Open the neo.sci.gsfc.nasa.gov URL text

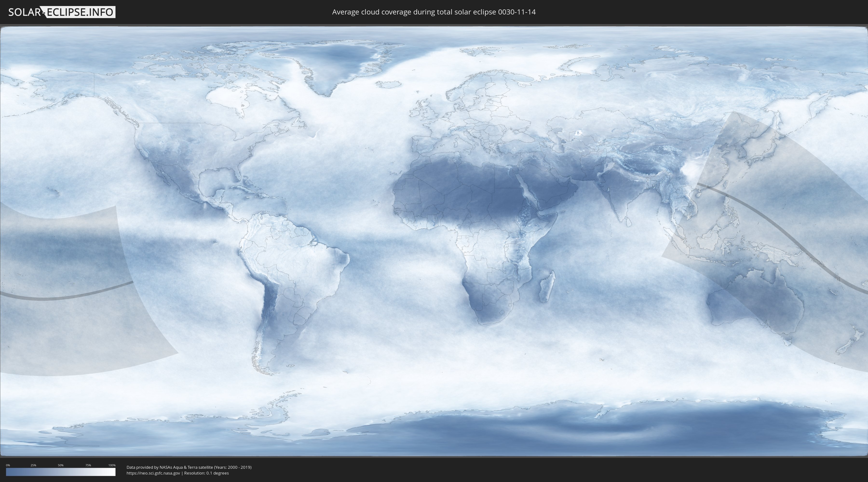click(x=153, y=473)
